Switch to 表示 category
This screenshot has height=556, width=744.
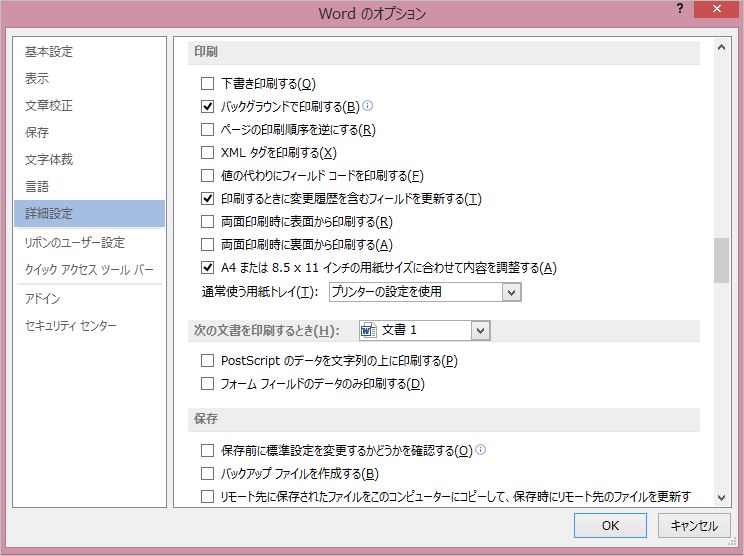89,78
